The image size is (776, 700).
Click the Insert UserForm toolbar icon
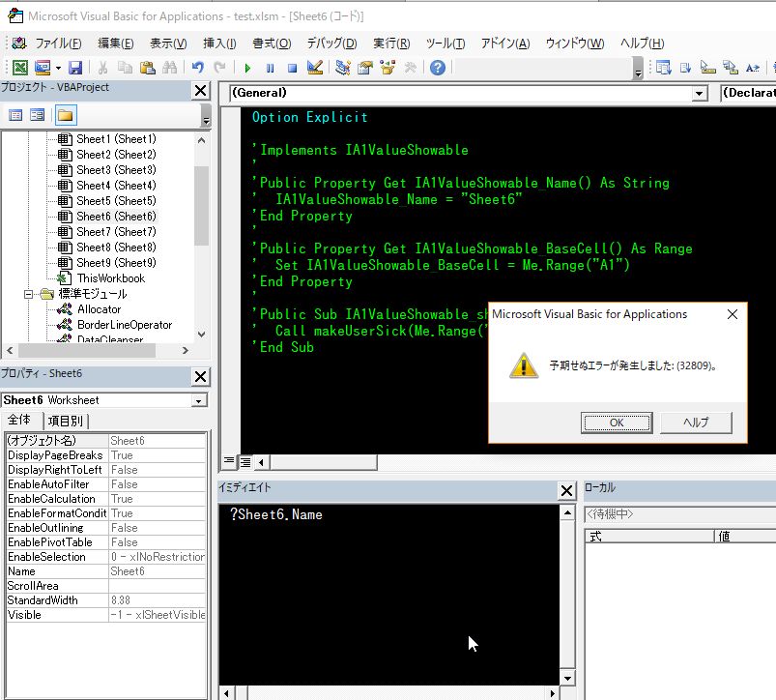43,67
